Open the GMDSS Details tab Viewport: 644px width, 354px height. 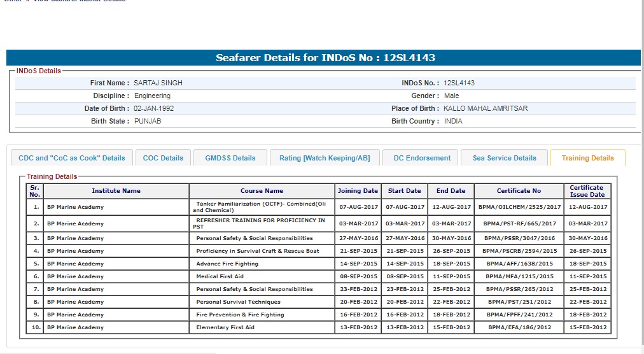[x=230, y=158]
